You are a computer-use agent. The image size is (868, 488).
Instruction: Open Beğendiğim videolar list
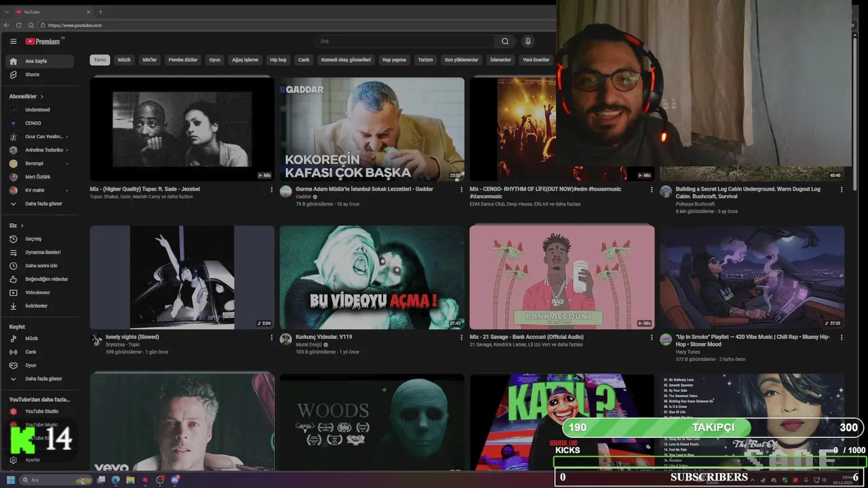(39, 279)
